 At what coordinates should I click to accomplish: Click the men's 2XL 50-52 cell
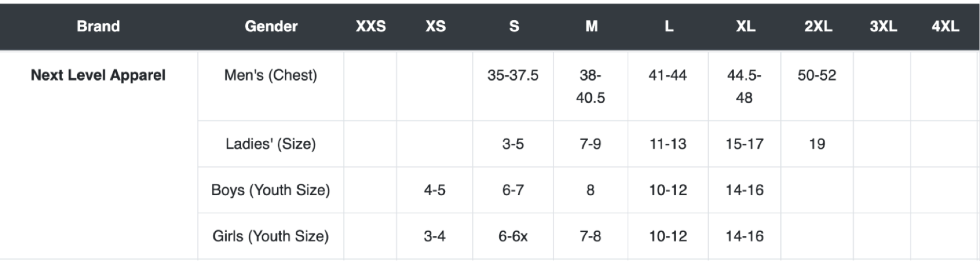(x=816, y=75)
